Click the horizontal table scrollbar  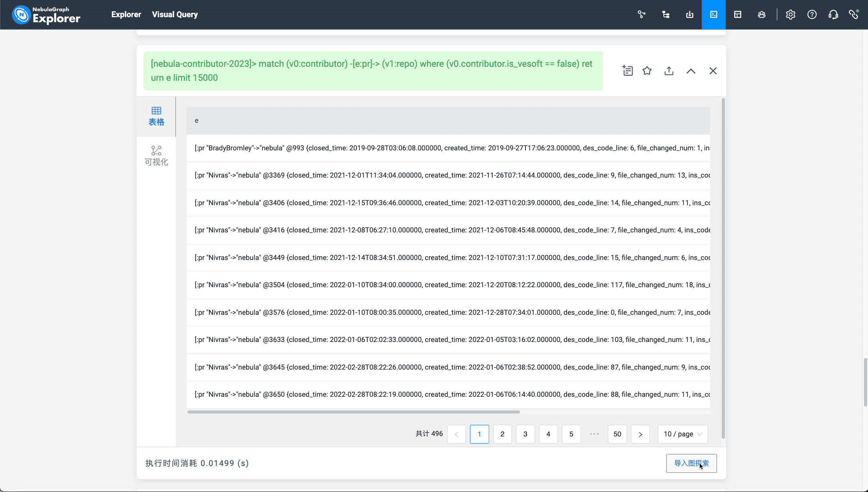tap(353, 412)
